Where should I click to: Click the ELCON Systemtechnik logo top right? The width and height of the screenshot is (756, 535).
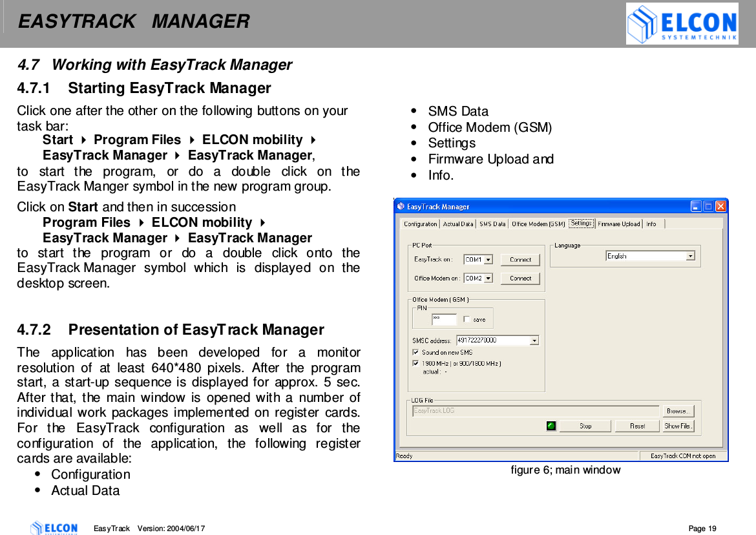pos(681,24)
